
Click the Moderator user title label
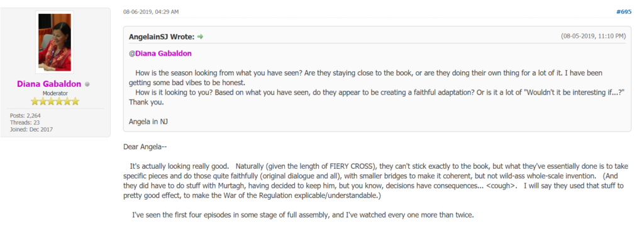coord(55,93)
